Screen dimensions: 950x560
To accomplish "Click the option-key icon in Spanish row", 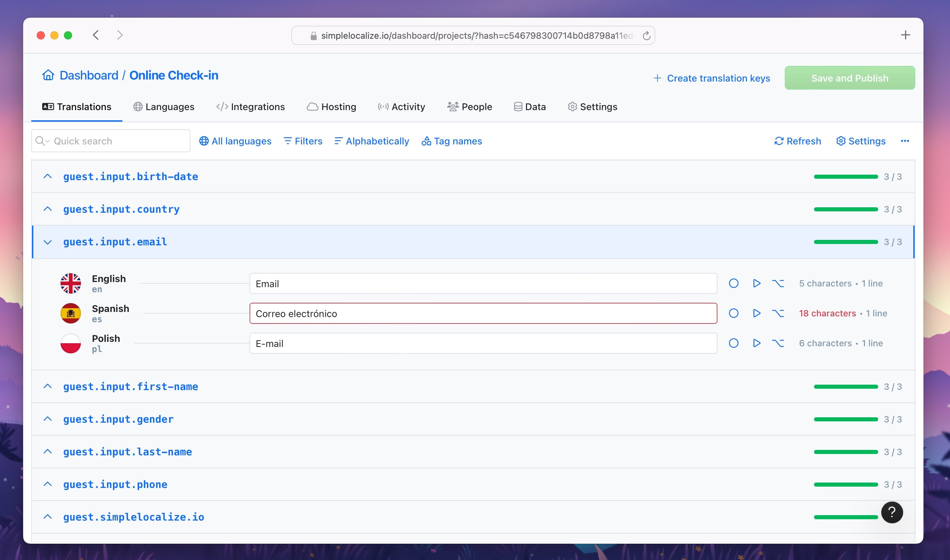I will tap(778, 313).
